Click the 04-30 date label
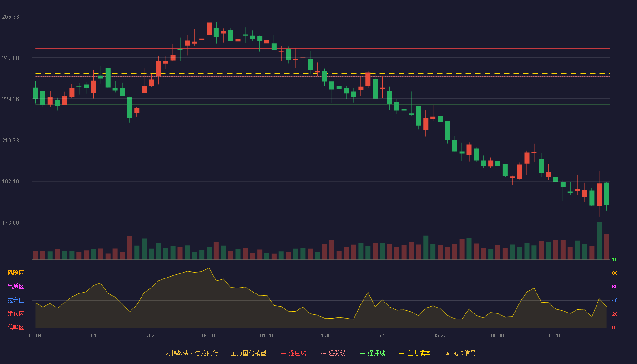The height and width of the screenshot is (364, 637). point(324,335)
